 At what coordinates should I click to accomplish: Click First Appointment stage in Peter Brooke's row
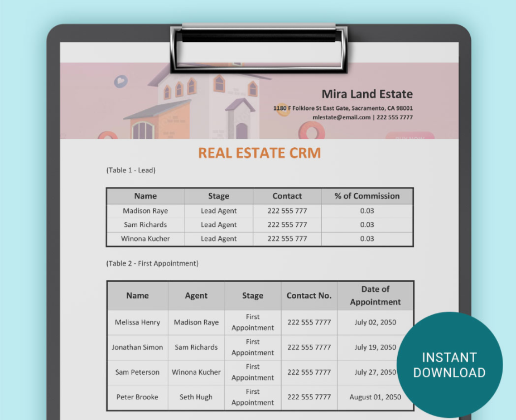(253, 397)
